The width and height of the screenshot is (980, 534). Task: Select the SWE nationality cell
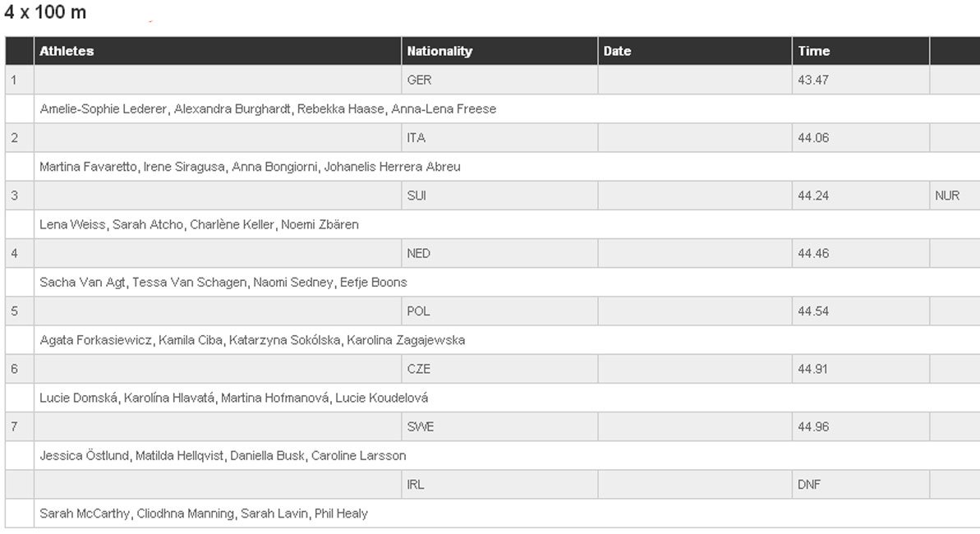(x=499, y=426)
